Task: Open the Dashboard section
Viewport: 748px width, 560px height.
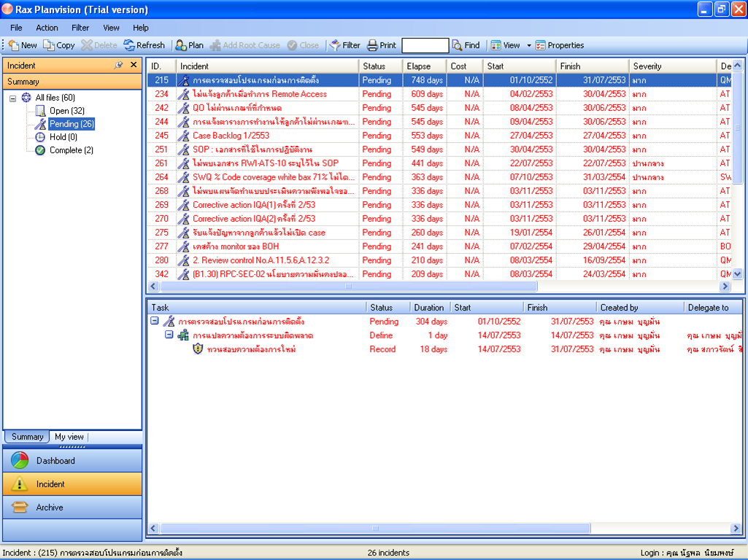Action: point(72,460)
